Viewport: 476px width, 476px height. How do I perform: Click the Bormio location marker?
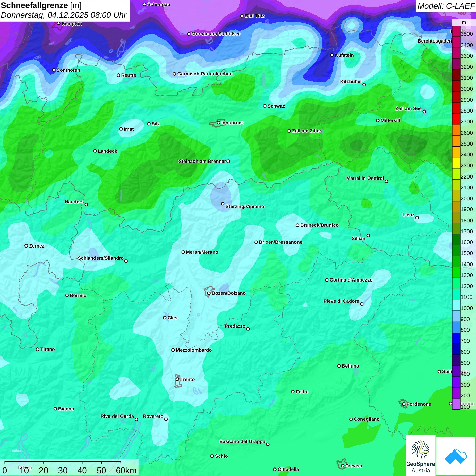pos(67,295)
